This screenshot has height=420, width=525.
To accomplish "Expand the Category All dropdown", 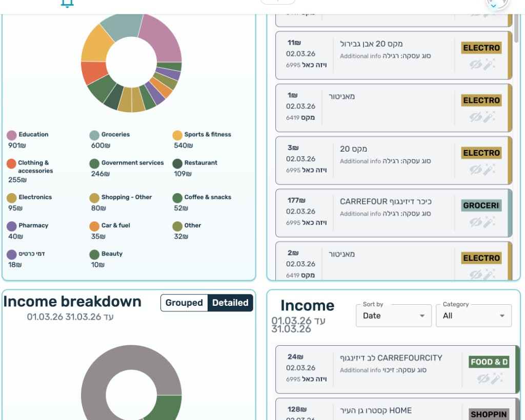I will tap(474, 316).
